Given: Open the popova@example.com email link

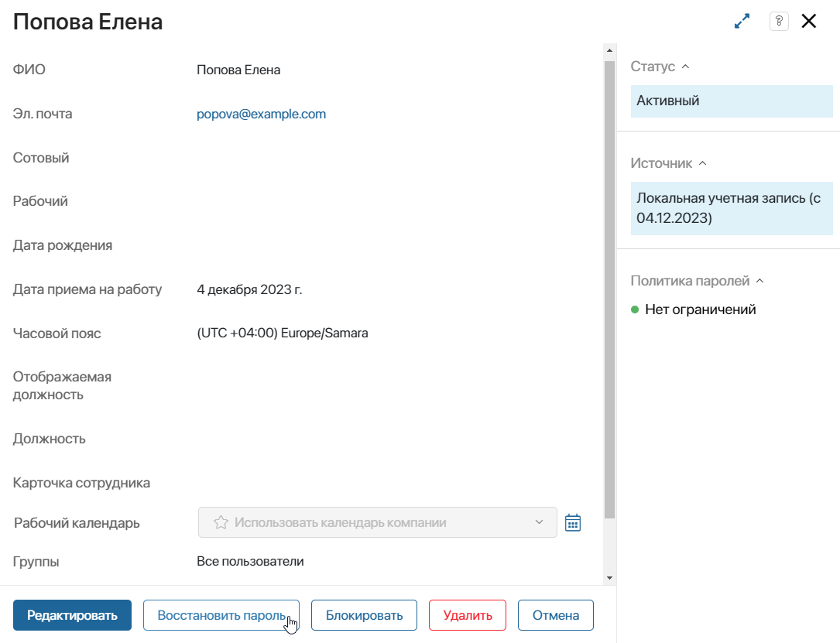Looking at the screenshot, I should coord(262,114).
